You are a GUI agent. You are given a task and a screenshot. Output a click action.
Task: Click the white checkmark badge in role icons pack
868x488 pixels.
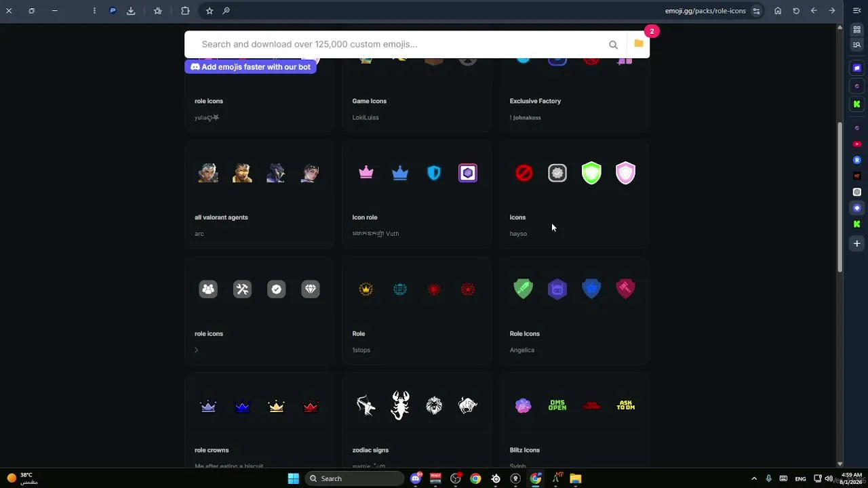(x=276, y=289)
